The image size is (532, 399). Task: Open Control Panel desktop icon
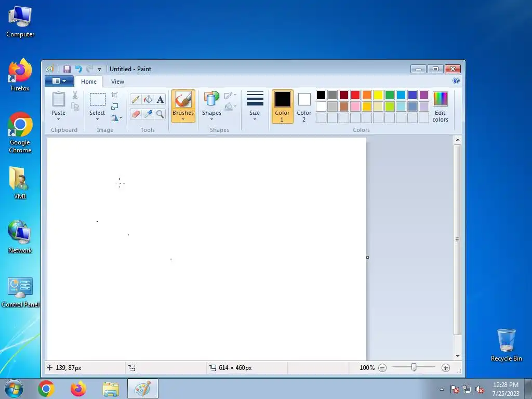tap(20, 292)
